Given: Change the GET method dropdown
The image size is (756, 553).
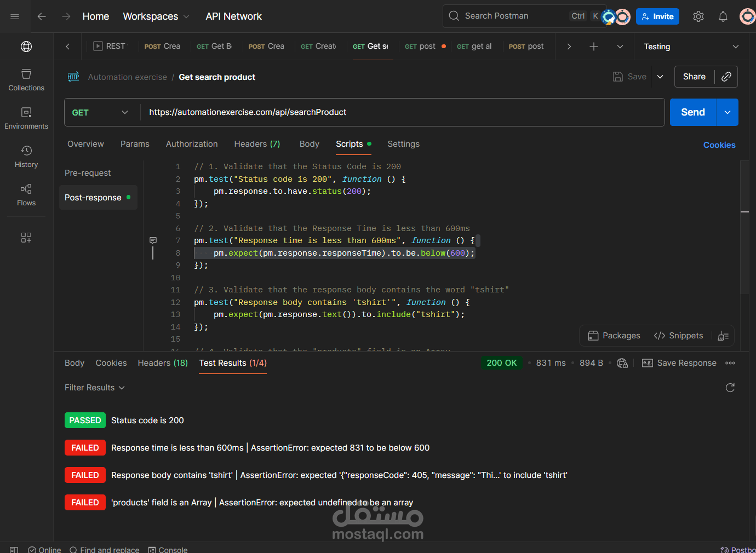Looking at the screenshot, I should 100,112.
